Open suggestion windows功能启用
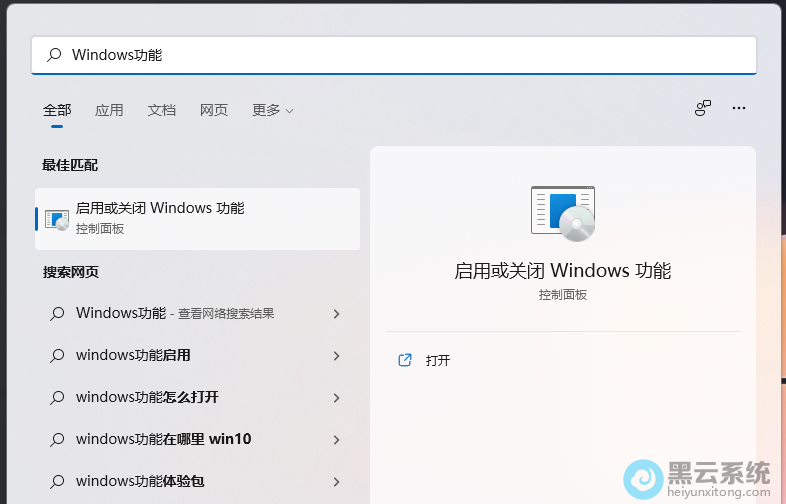The width and height of the screenshot is (786, 504). (x=198, y=356)
